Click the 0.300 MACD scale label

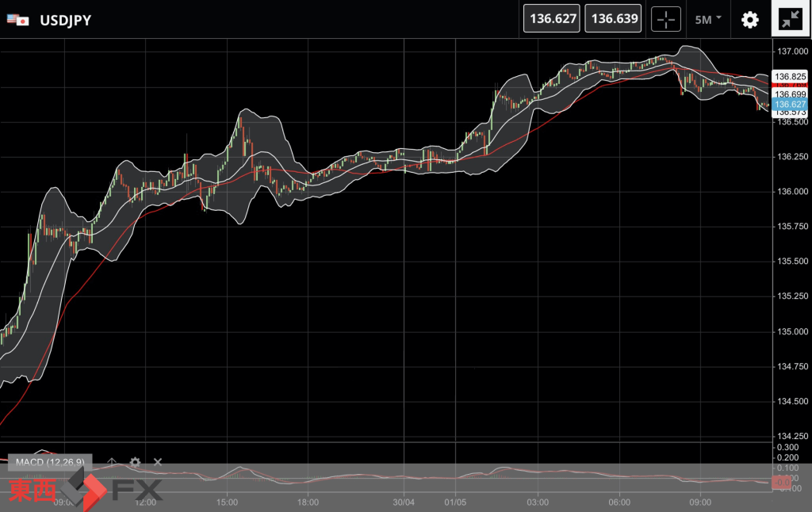click(787, 447)
